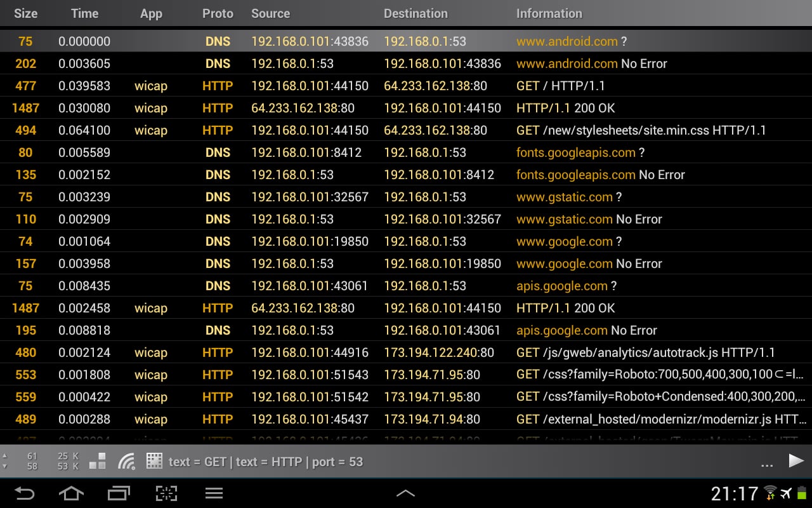Viewport: 812px width, 508px height.
Task: Select the www.google.com ? query row
Action: coord(406,241)
